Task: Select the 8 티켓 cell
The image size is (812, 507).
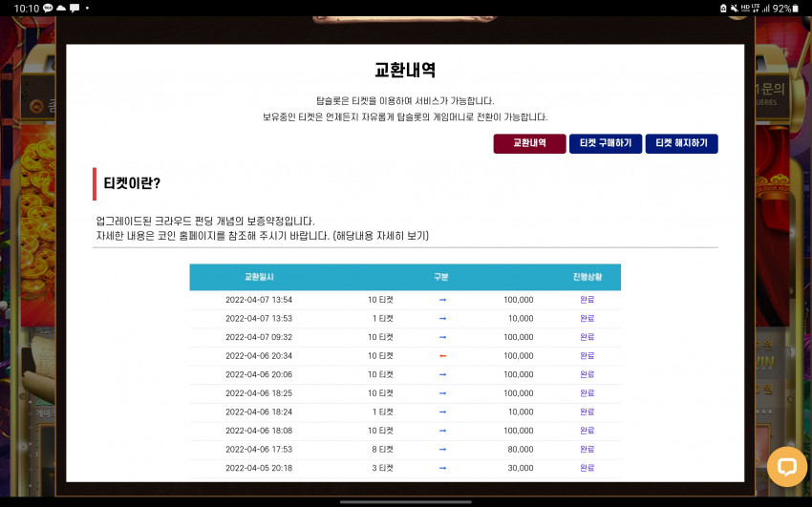Action: pyautogui.click(x=383, y=449)
